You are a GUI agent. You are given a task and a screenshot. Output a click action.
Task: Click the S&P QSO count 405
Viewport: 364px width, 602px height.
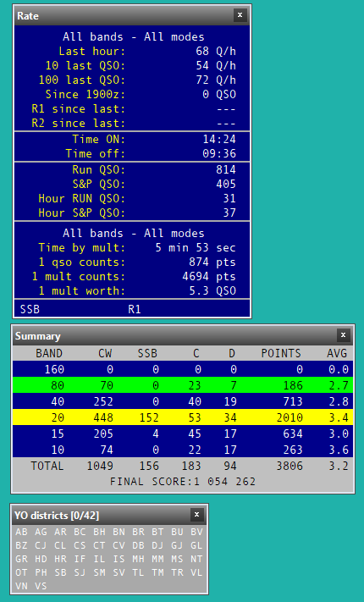point(226,184)
